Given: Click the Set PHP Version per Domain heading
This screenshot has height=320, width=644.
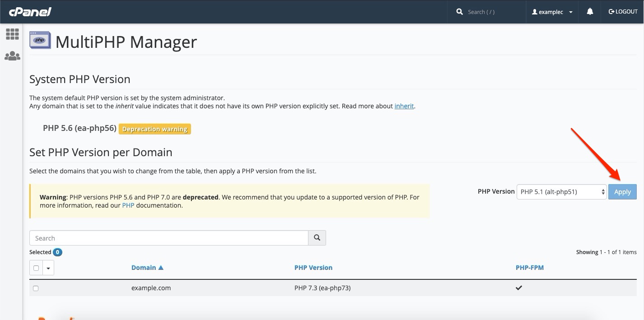Looking at the screenshot, I should (101, 152).
